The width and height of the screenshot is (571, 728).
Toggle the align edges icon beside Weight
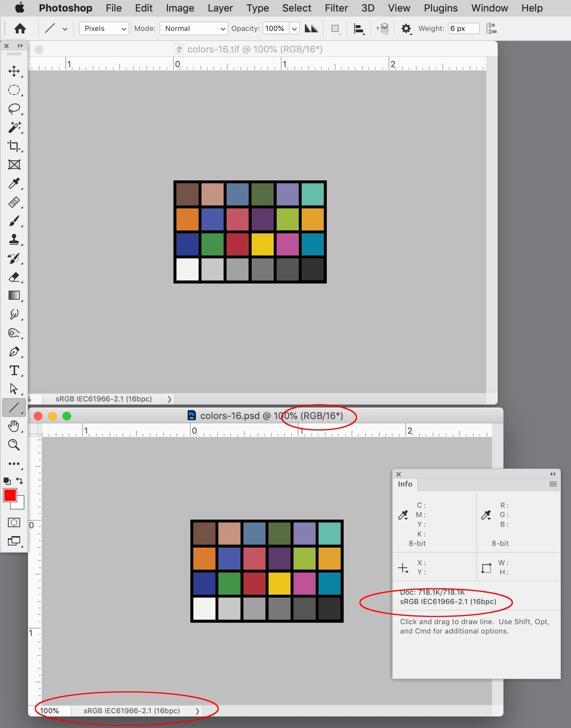click(492, 28)
